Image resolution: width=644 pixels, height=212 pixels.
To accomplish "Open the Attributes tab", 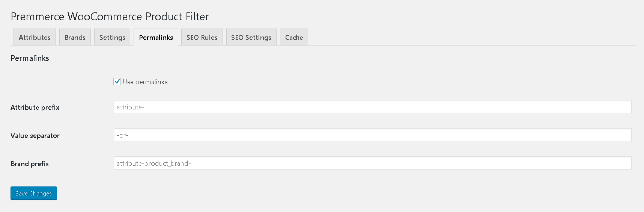I will (35, 37).
